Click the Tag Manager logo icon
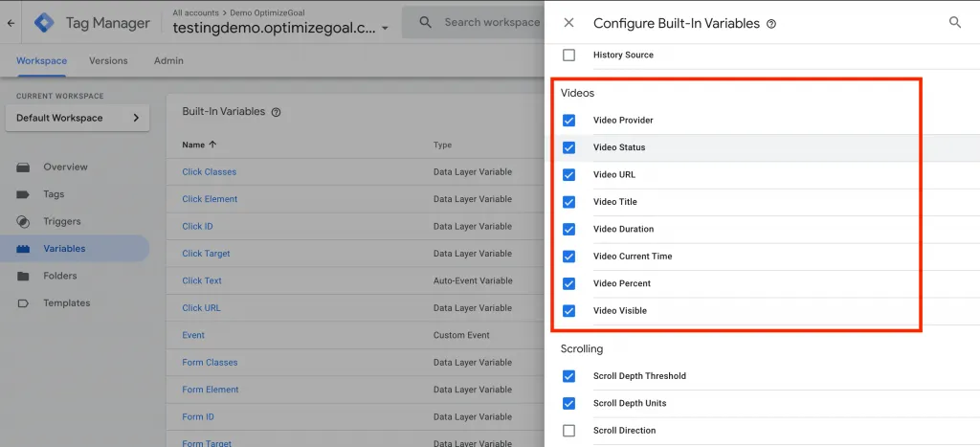Image resolution: width=980 pixels, height=447 pixels. [x=44, y=23]
